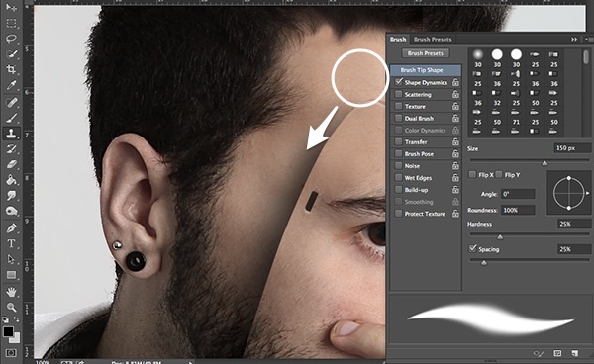Open the Preset Manager icon
Viewport: 594px width, 364px height.
(x=557, y=353)
